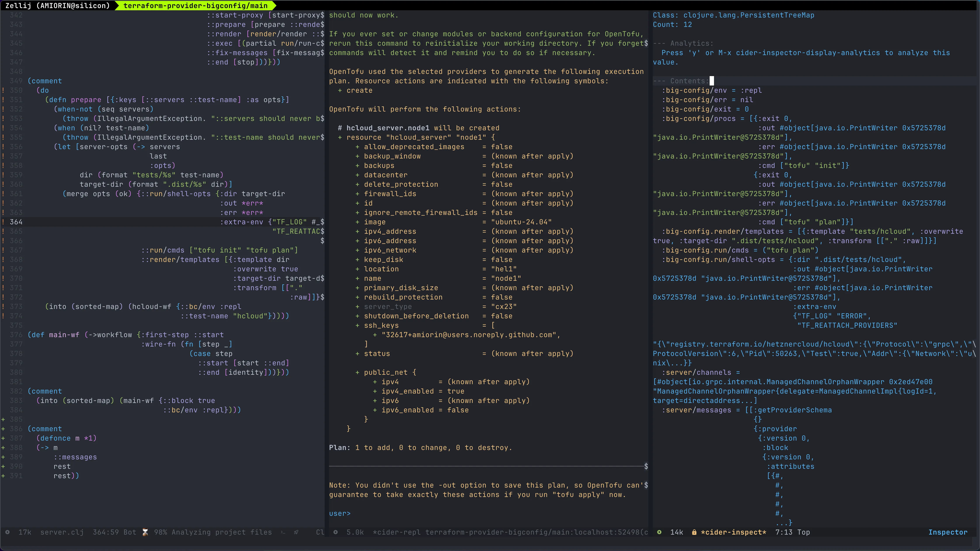This screenshot has width=980, height=551.
Task: Click the N indicator on the cider-repl modeline
Action: click(x=336, y=532)
